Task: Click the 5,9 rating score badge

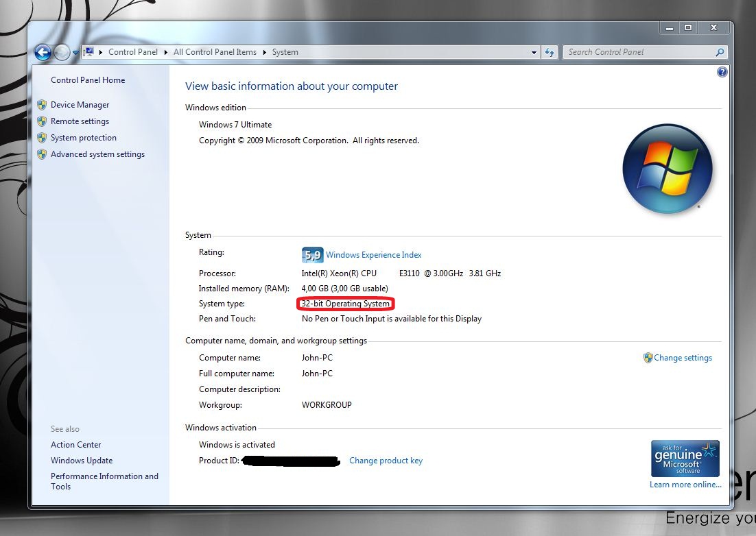Action: tap(312, 255)
